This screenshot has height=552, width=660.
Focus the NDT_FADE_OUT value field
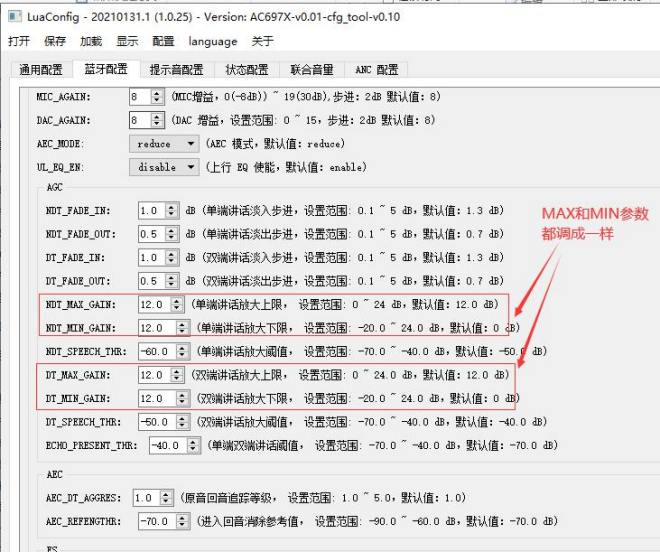pyautogui.click(x=152, y=234)
